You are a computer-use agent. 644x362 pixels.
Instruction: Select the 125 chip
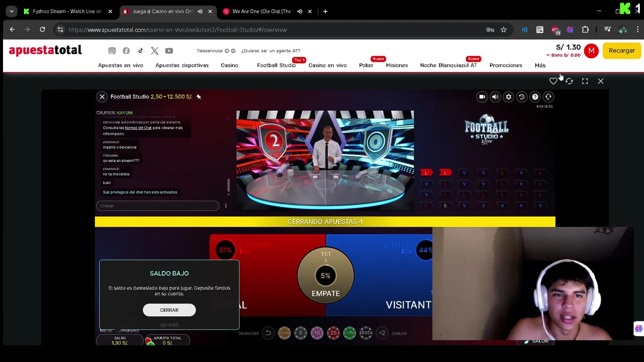tap(349, 333)
